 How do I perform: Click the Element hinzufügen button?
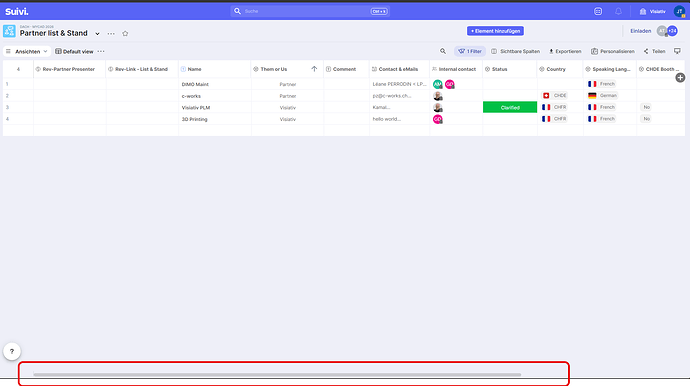(x=495, y=31)
